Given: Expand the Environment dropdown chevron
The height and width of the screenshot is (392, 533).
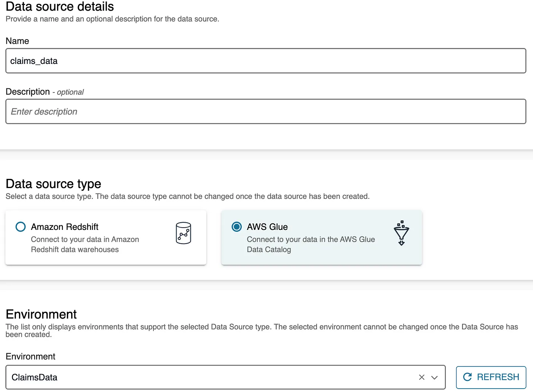Looking at the screenshot, I should [x=434, y=378].
